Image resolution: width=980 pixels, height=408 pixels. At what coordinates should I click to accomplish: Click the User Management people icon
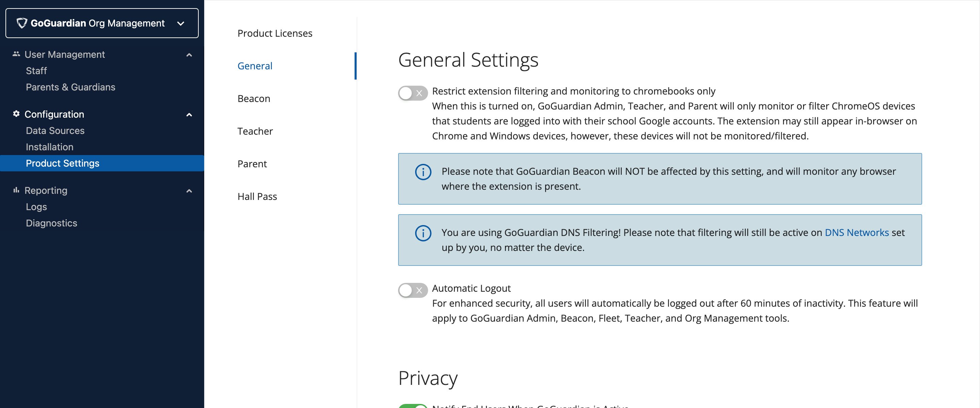point(16,54)
